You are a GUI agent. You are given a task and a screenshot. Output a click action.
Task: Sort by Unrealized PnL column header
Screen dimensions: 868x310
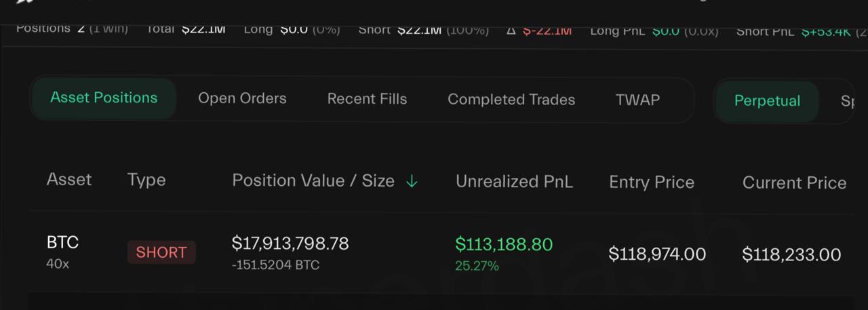click(514, 182)
